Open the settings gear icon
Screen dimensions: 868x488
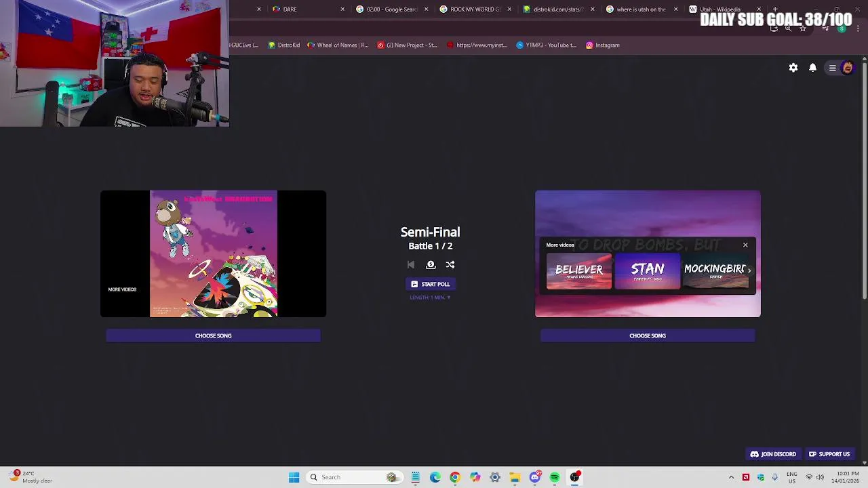click(x=793, y=68)
